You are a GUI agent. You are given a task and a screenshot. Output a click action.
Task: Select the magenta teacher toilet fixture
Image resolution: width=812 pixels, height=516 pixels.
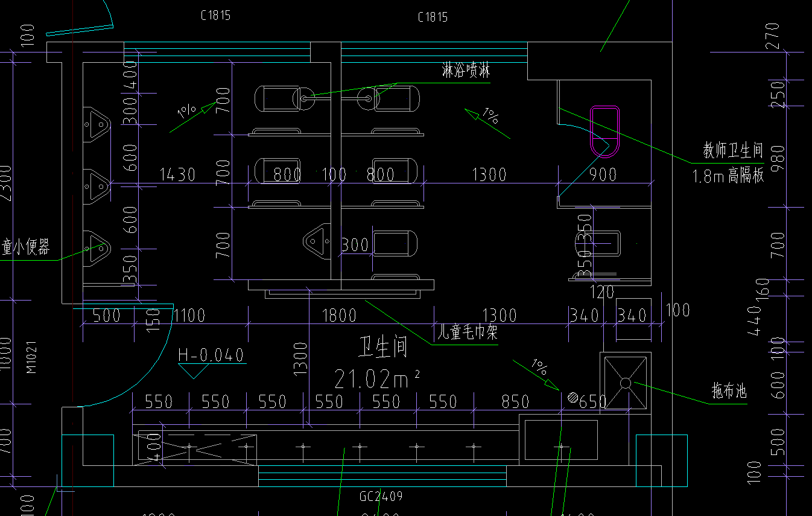[x=605, y=131]
